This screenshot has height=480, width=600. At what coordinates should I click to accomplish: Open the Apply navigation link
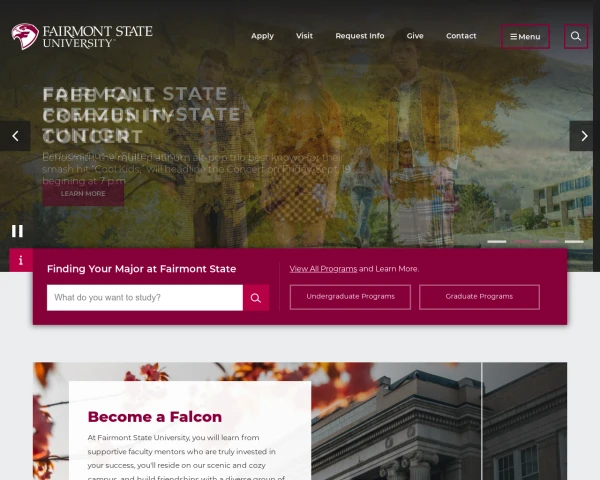(x=262, y=36)
